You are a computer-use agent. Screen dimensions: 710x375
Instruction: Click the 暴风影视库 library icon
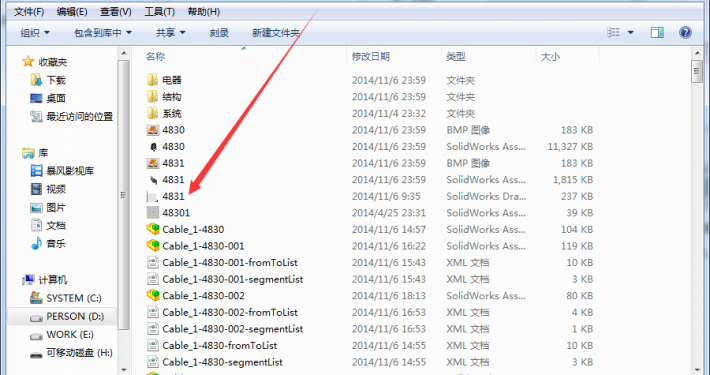[x=36, y=171]
